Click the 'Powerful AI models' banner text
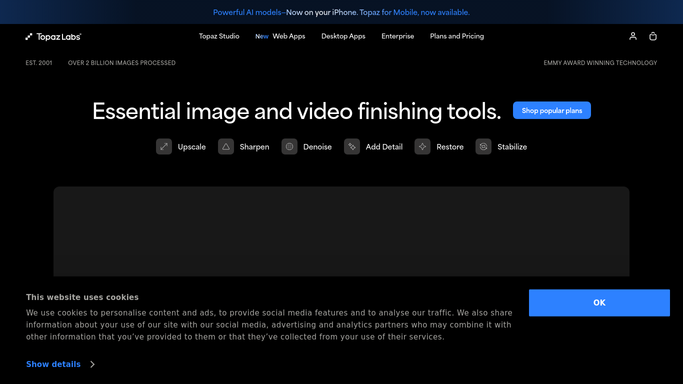The width and height of the screenshot is (683, 384). pos(247,12)
